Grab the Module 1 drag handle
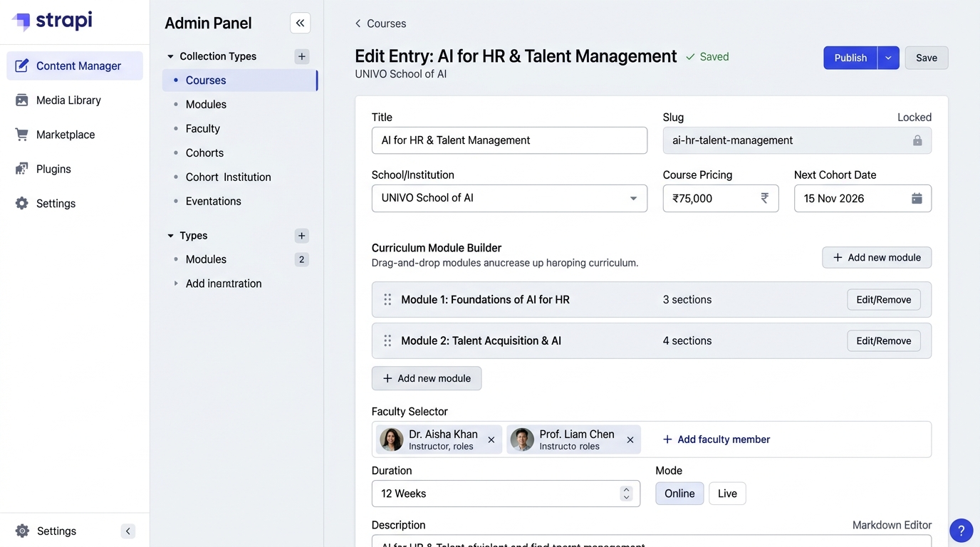 (x=387, y=300)
